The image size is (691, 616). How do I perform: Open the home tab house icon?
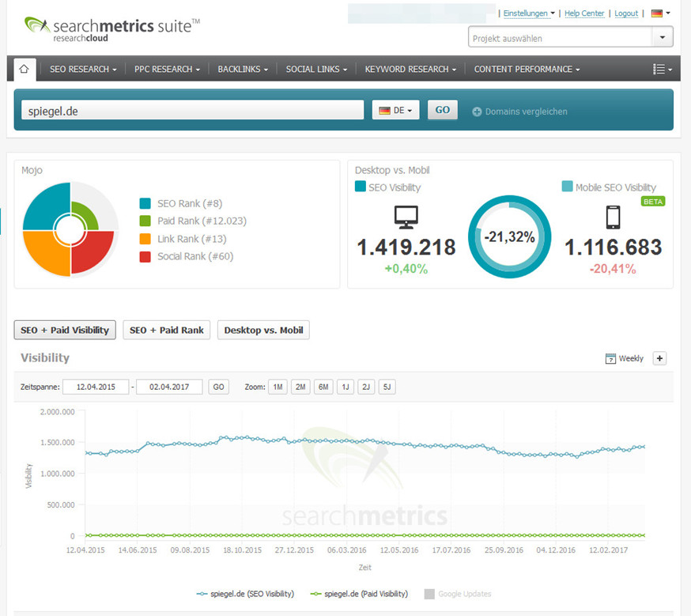tap(24, 69)
